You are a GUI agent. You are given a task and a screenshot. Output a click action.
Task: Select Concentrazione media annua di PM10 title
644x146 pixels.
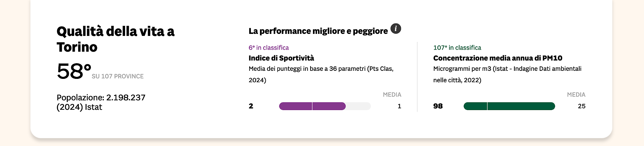coord(498,58)
